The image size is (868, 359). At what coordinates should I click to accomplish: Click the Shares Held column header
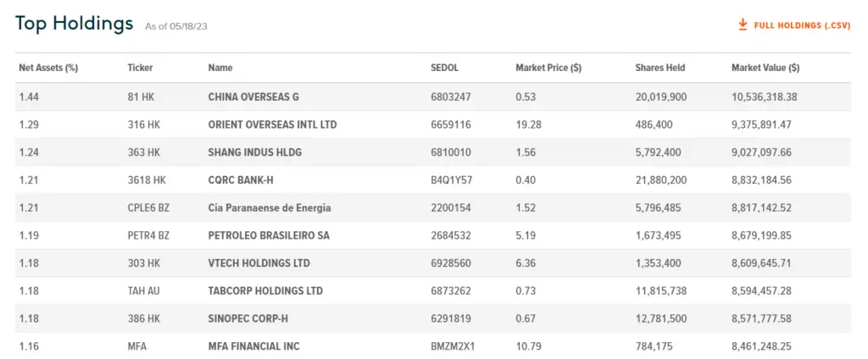[659, 68]
